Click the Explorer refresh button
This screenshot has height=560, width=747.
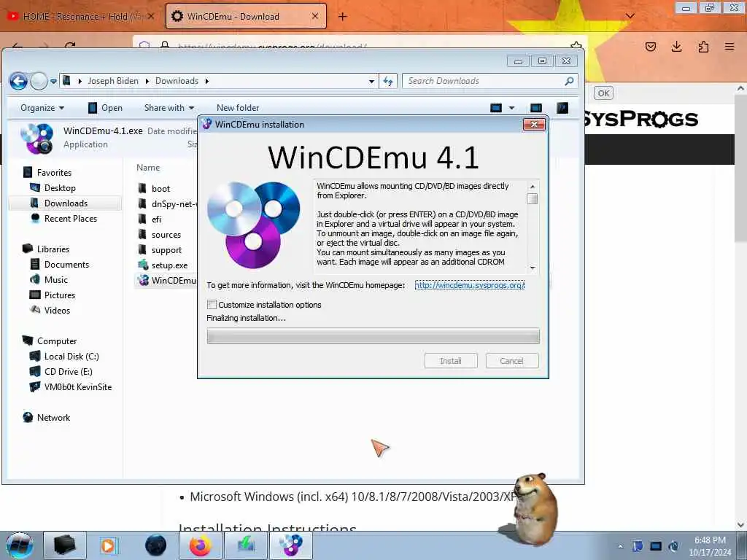(388, 82)
